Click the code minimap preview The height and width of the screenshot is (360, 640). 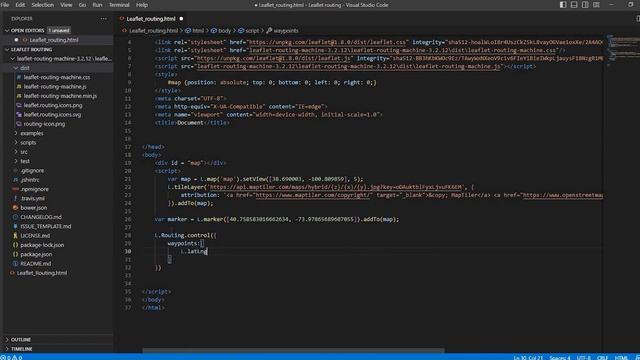point(622,51)
